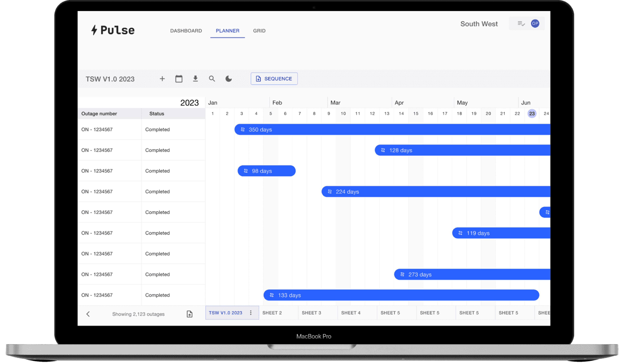Select the 128 days outage bar
Viewport: 624px width, 364px height.
tap(462, 150)
